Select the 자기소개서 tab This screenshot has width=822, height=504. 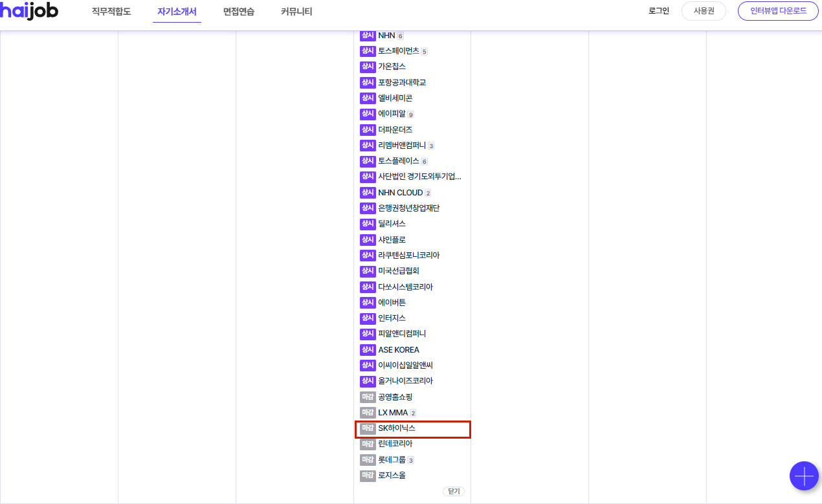(177, 12)
